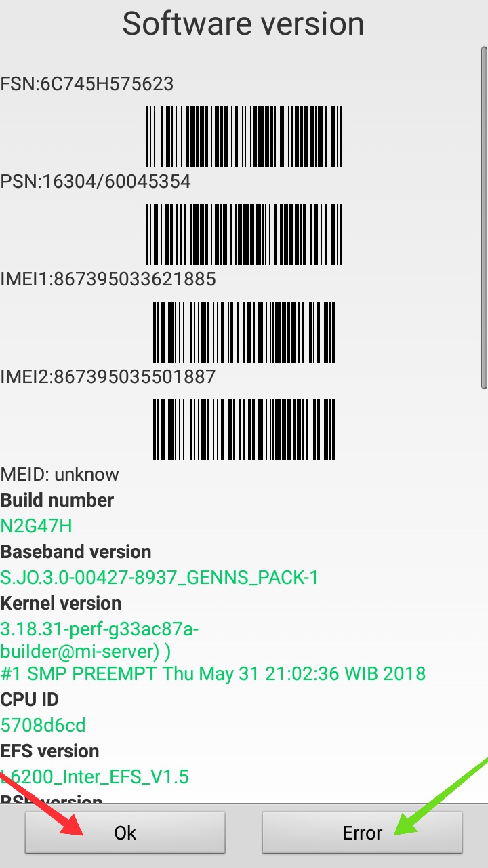
Task: Click the PSN:16304/60045354 line
Action: coord(96,182)
